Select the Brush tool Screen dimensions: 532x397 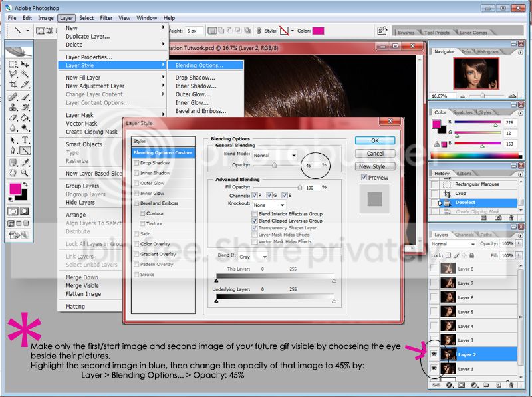point(25,98)
